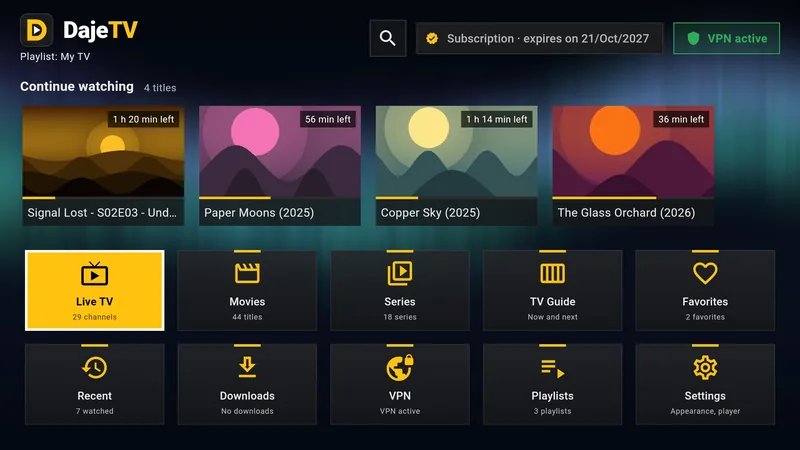
Task: Click the "56 min left" badge
Action: click(x=328, y=119)
